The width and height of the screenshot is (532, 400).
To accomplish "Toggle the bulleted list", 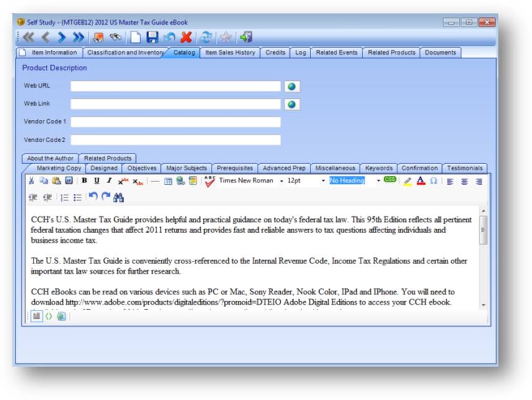I will (x=78, y=198).
